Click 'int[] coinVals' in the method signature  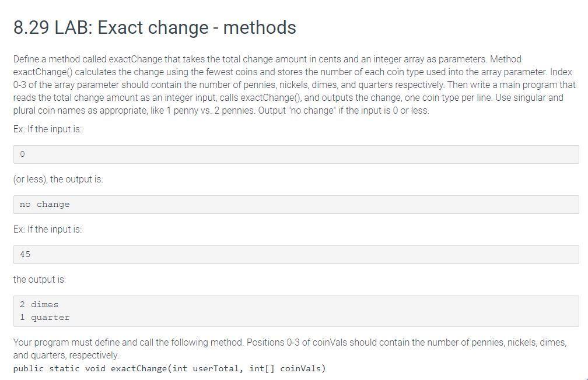(x=287, y=368)
